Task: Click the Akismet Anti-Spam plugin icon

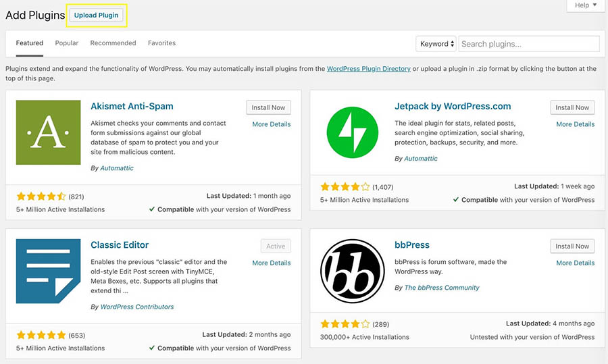Action: point(48,132)
